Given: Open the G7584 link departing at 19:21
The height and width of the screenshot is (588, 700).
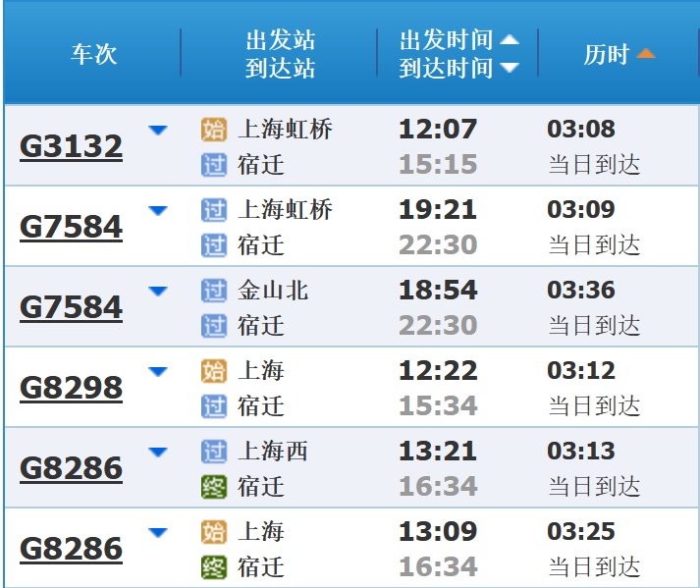Looking at the screenshot, I should (71, 227).
